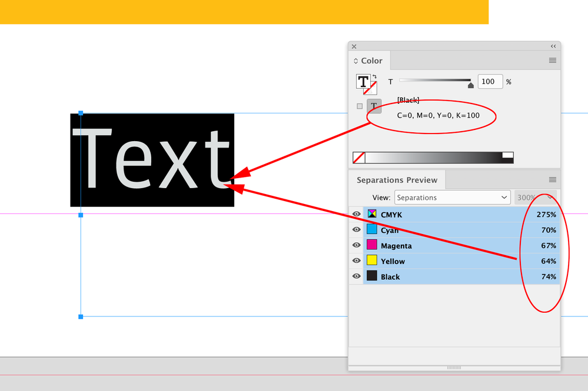Viewport: 588px width, 391px height.
Task: Open the View dropdown in Separations Preview
Action: click(x=451, y=196)
